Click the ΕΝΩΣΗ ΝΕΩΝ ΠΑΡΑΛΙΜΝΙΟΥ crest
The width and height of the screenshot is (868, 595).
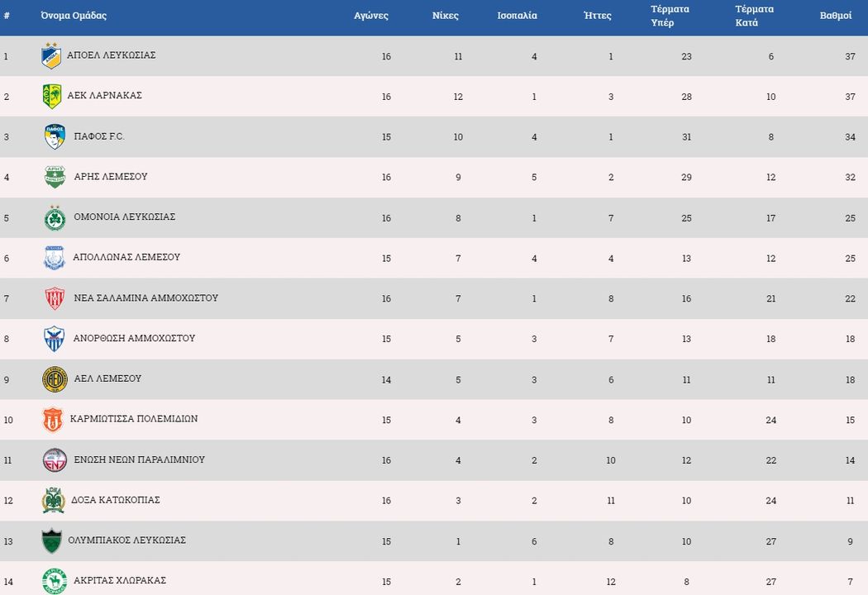(x=55, y=460)
